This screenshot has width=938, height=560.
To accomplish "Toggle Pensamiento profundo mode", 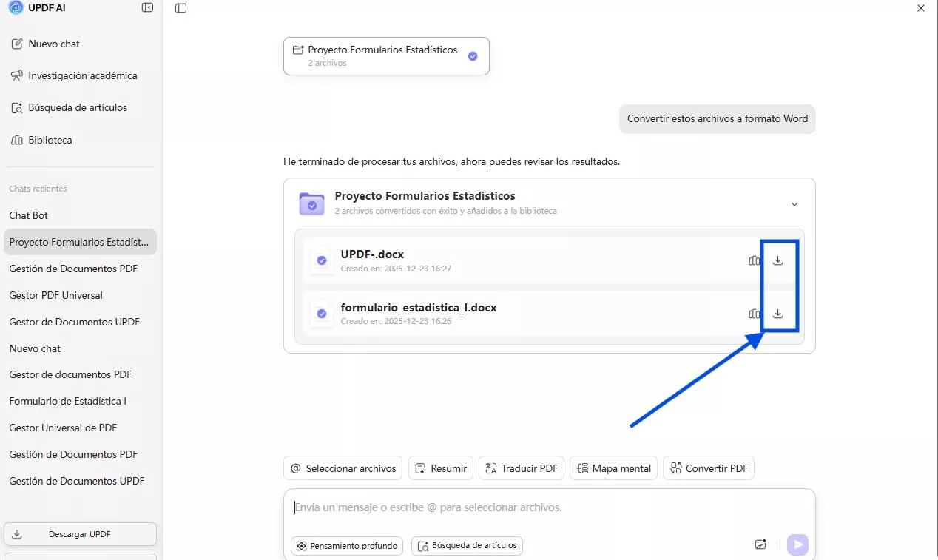I will pos(347,546).
